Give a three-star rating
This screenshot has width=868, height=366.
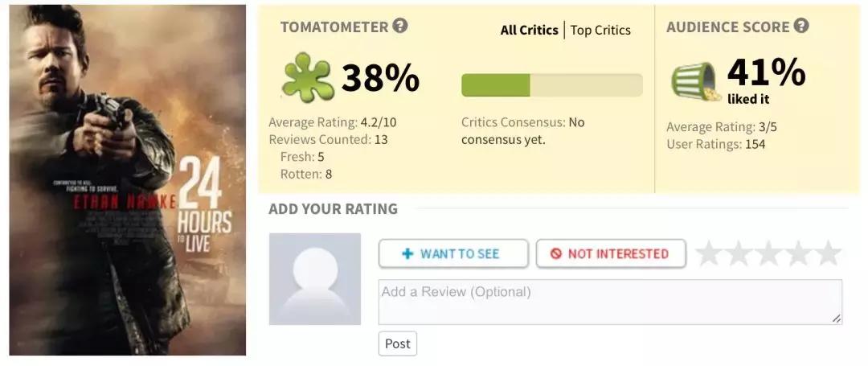coord(769,253)
